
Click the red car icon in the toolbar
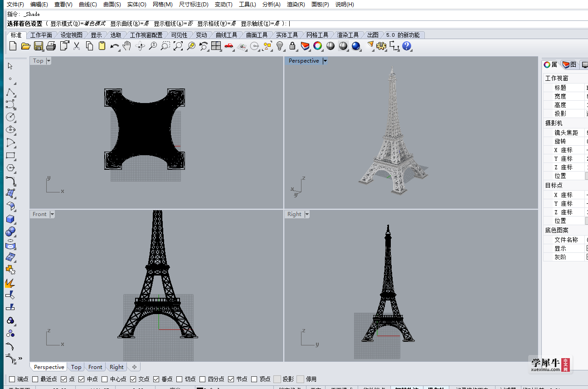(228, 46)
